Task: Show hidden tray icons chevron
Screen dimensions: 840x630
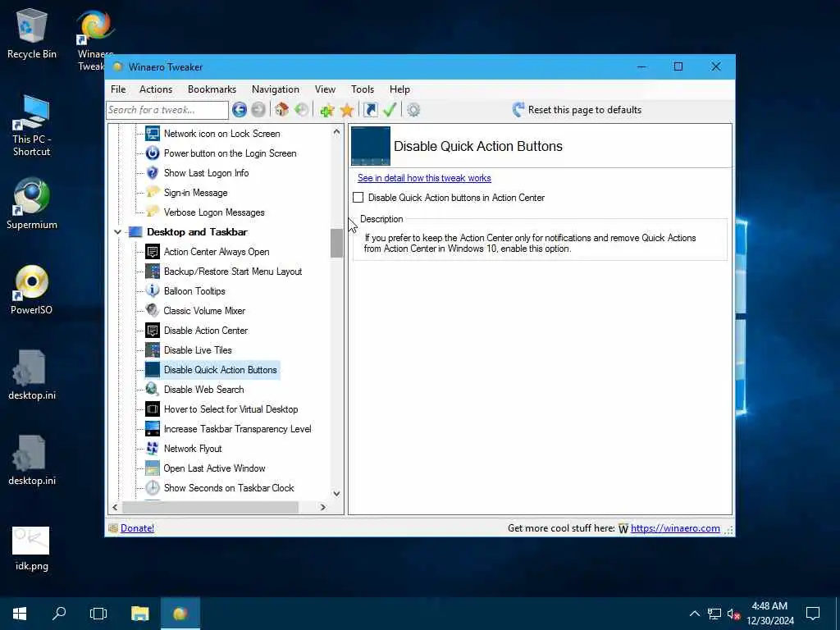Action: tap(694, 614)
